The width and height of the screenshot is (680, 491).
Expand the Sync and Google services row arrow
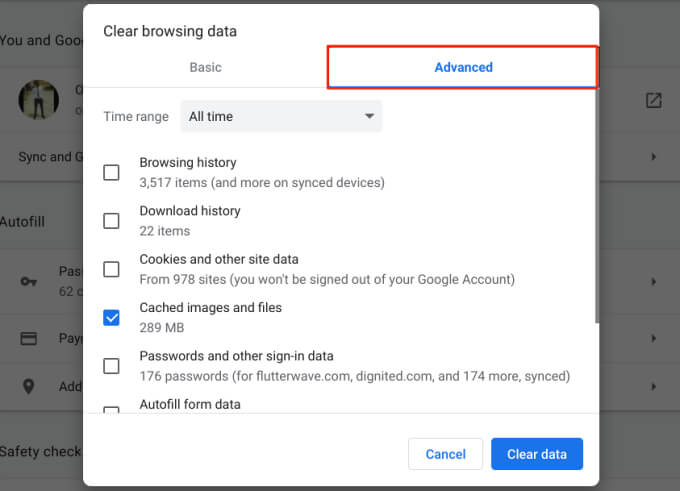[x=653, y=157]
